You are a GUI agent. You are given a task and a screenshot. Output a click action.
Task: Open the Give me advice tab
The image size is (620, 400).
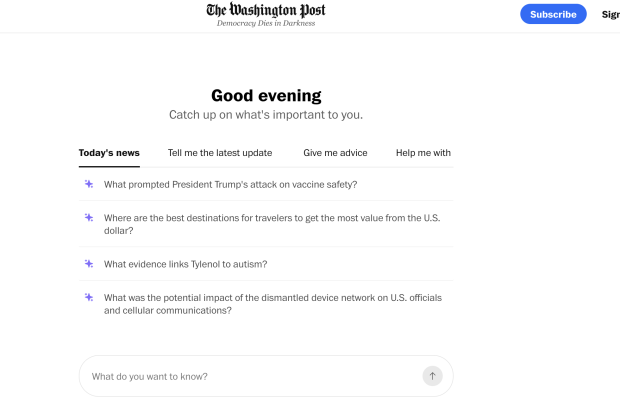point(335,153)
